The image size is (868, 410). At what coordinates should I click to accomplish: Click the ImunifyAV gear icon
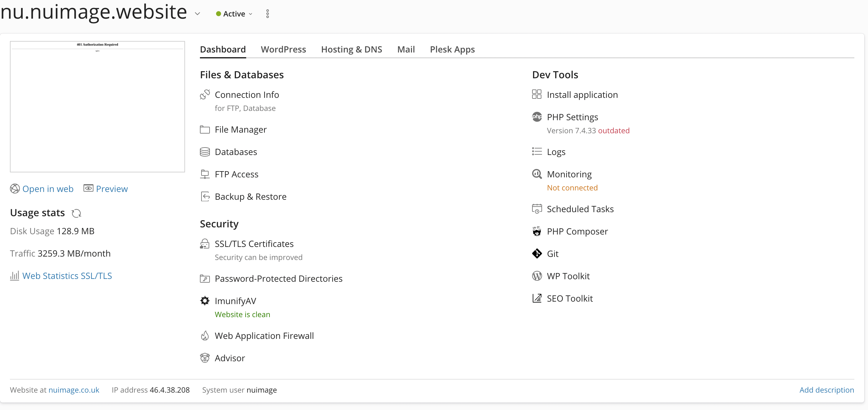(205, 301)
